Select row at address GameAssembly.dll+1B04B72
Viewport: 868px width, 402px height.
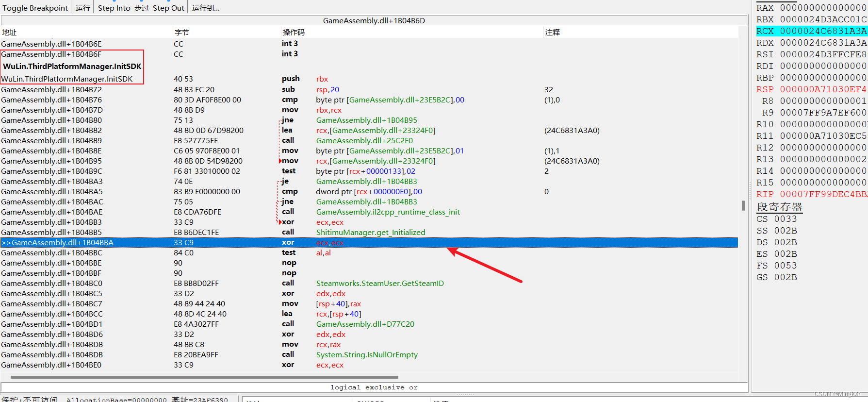(369, 89)
